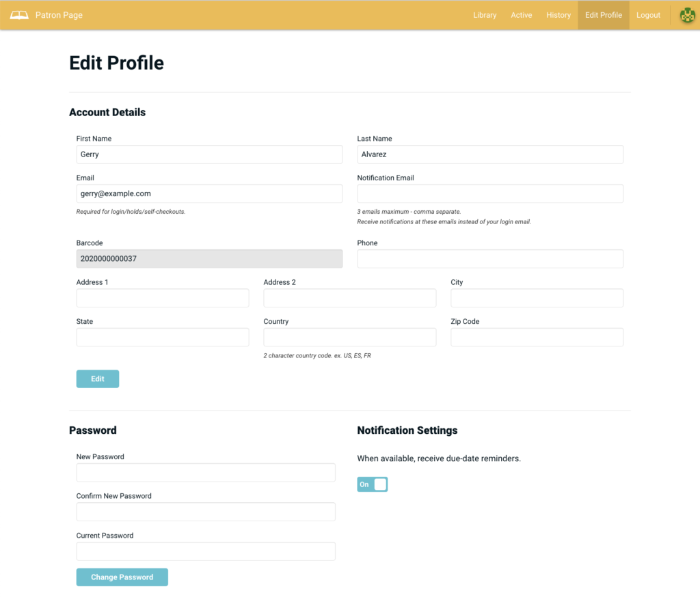Click the Zip Code field
700x606 pixels.
[x=537, y=338]
